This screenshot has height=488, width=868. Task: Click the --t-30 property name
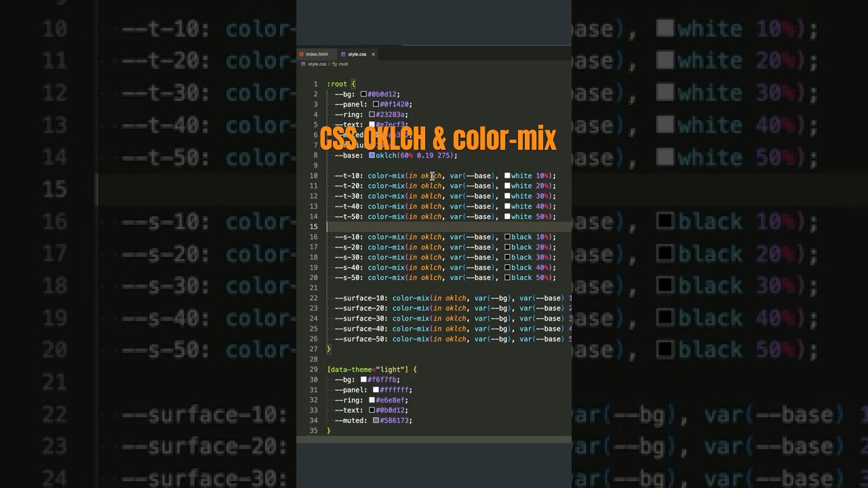click(x=349, y=196)
